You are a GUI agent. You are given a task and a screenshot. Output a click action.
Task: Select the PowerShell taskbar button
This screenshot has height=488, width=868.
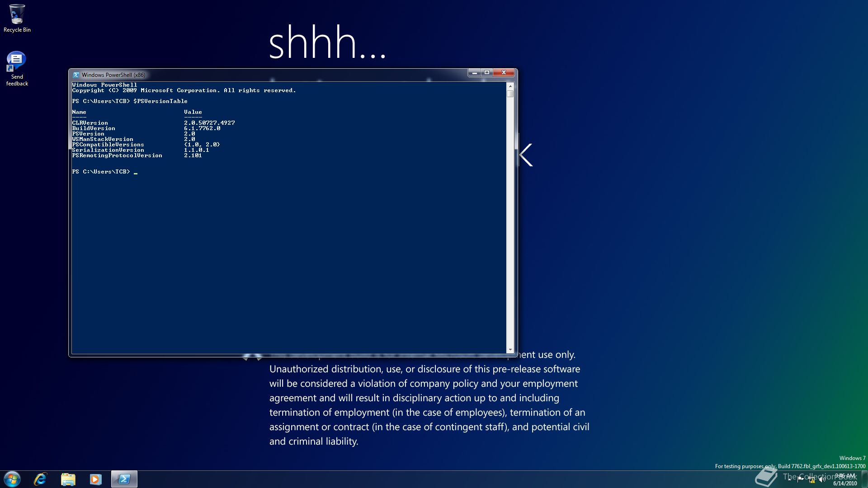point(124,479)
